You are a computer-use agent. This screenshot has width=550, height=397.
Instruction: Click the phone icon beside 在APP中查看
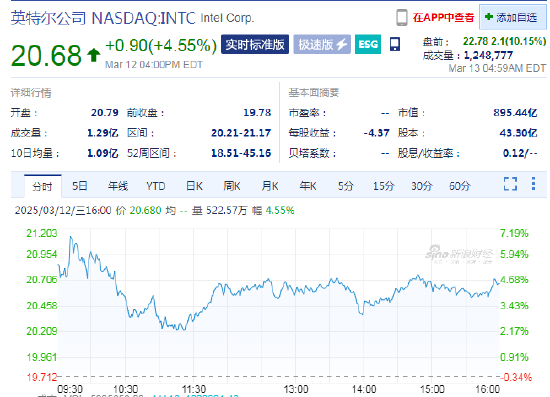(x=402, y=18)
